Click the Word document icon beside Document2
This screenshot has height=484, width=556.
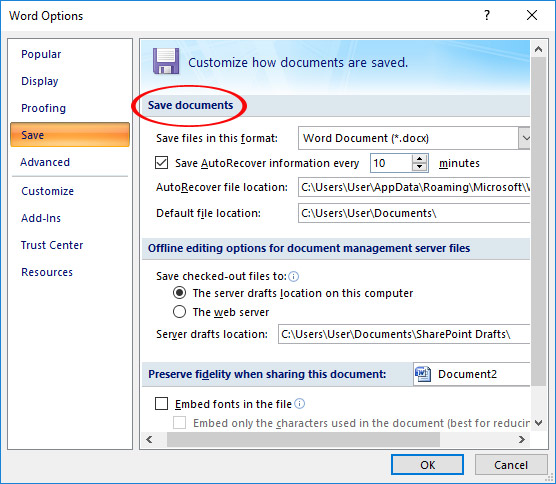[423, 374]
